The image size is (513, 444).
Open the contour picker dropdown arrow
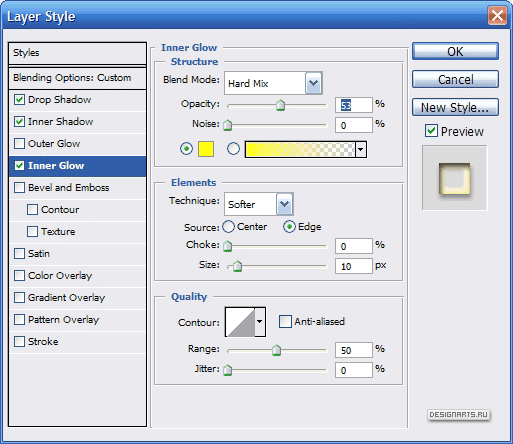pos(260,322)
